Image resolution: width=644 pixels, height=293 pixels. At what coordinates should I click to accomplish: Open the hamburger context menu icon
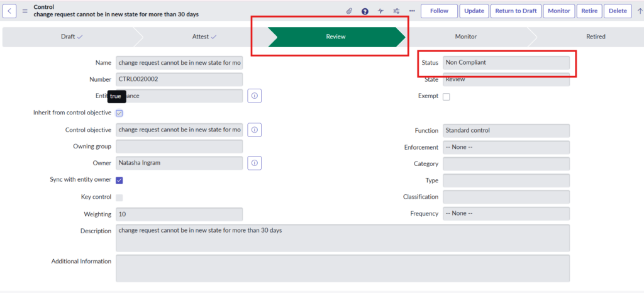click(25, 11)
